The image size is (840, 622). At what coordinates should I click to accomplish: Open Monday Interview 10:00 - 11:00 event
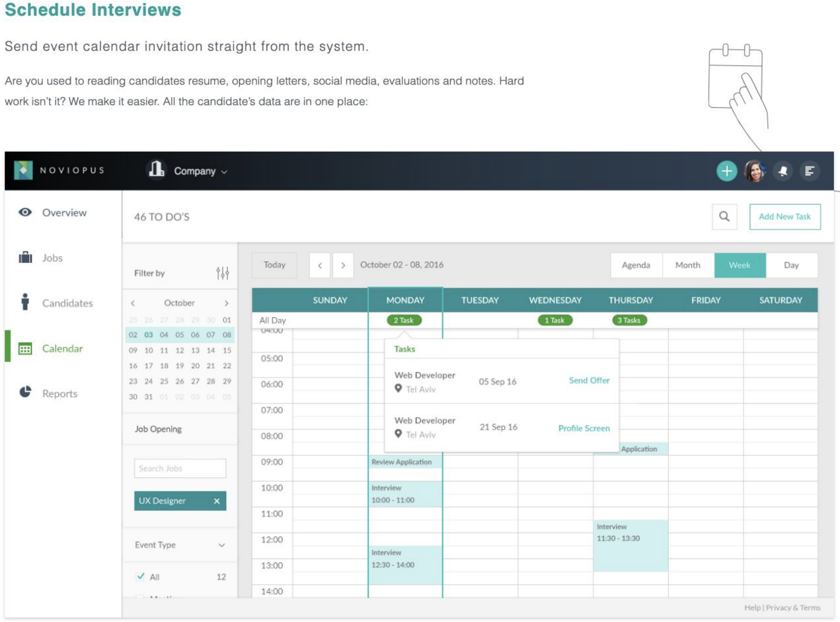coord(405,494)
